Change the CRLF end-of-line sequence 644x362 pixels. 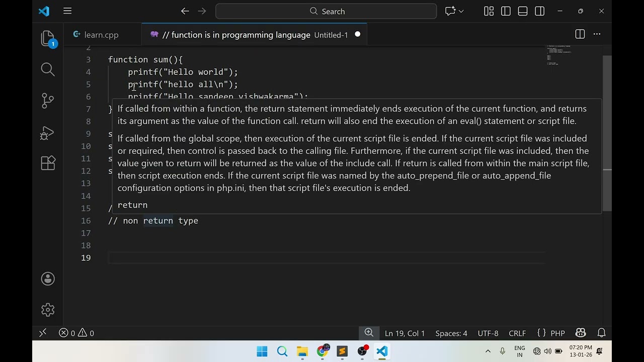click(517, 333)
